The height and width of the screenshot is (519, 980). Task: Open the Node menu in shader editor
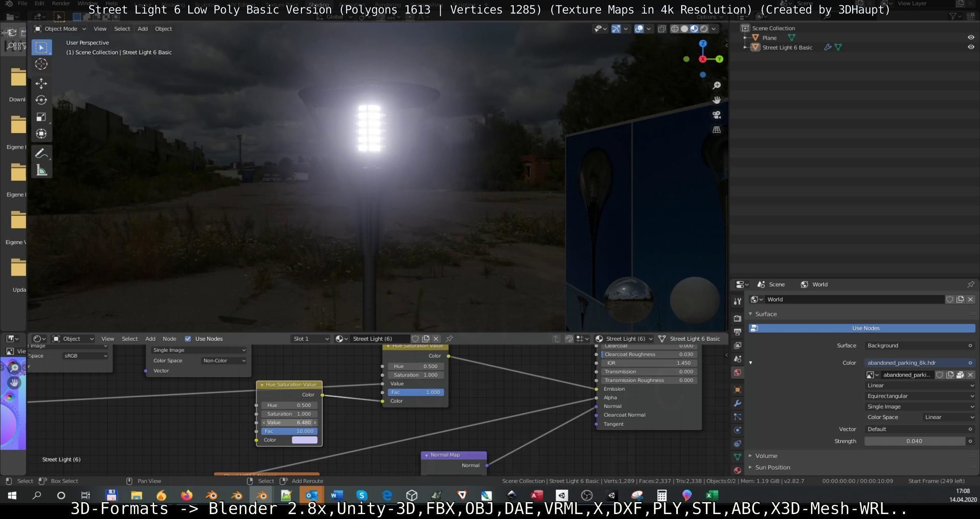[x=169, y=339]
